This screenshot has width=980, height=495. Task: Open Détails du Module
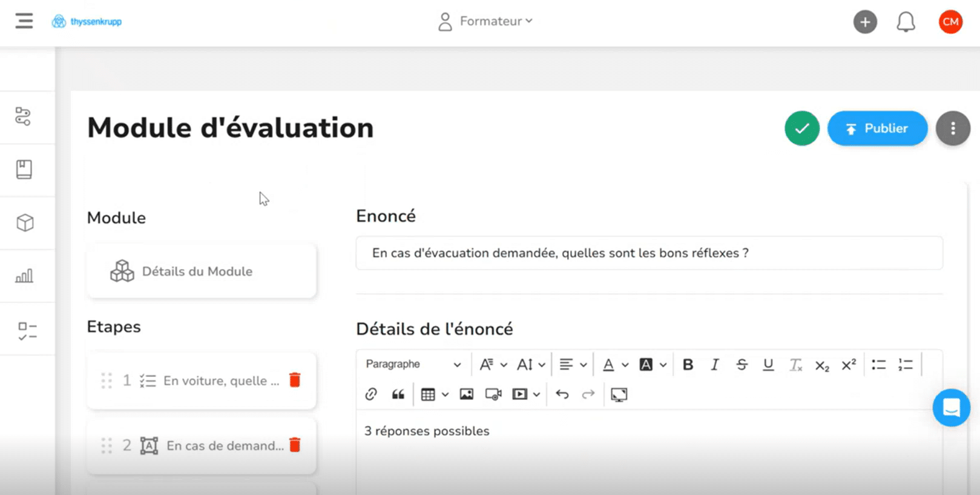coord(201,271)
